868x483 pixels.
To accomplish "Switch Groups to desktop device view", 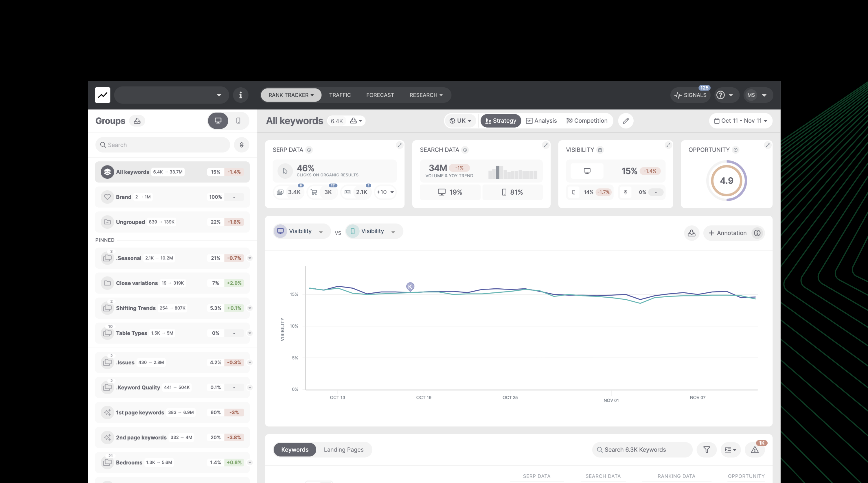I will pyautogui.click(x=218, y=121).
